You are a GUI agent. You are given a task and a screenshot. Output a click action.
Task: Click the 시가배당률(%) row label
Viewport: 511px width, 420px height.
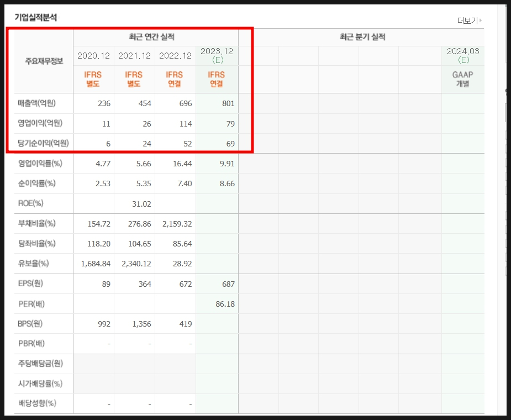[x=40, y=384]
